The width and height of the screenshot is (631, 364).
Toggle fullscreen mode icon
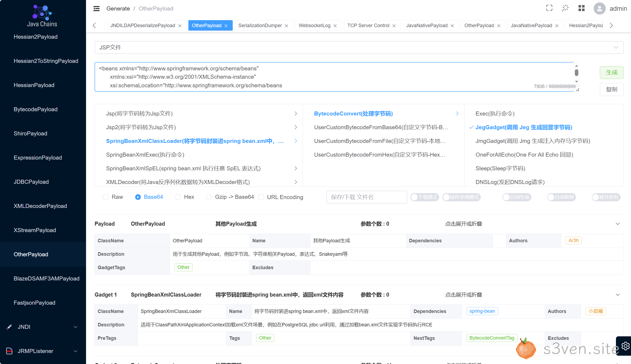549,8
